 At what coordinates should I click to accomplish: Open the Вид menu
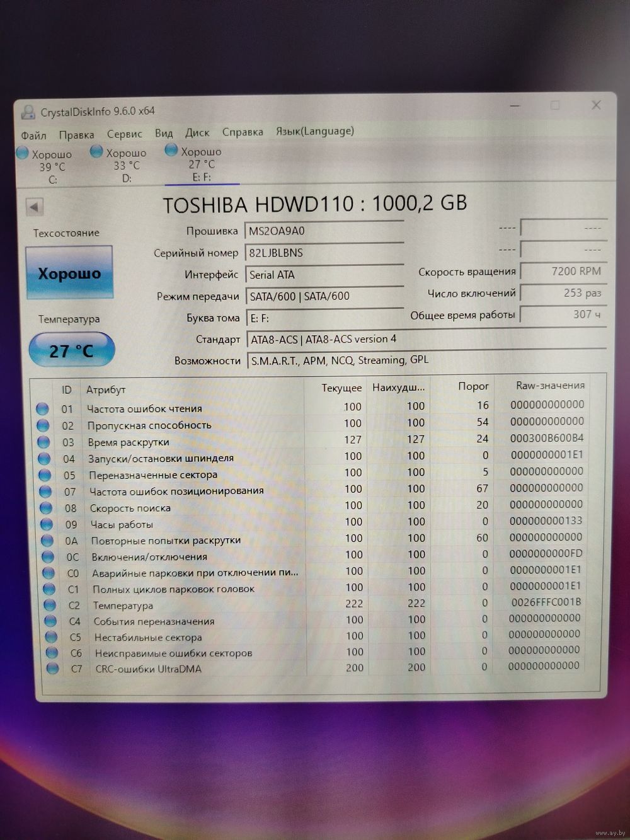pos(164,134)
